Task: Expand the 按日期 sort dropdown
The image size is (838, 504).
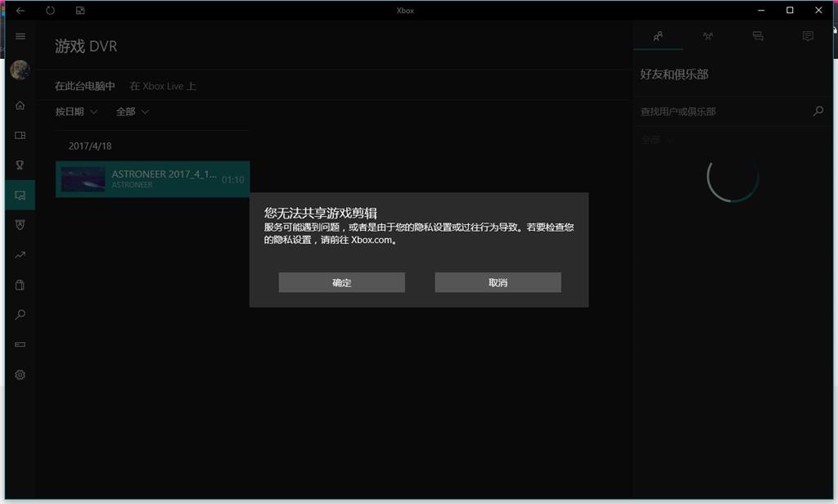Action: click(76, 112)
